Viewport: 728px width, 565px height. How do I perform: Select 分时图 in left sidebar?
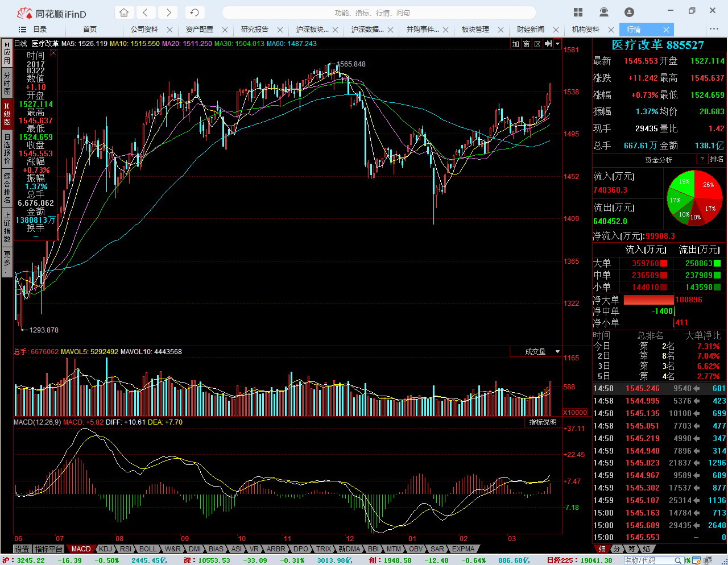(7, 83)
